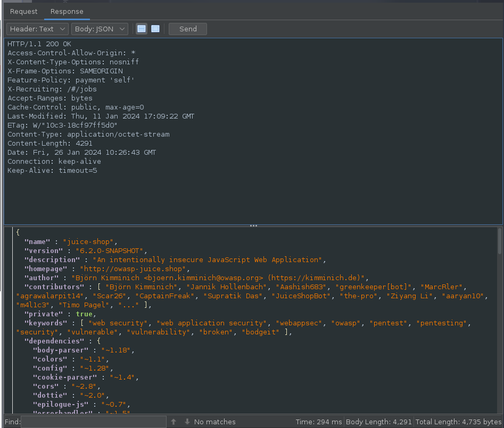Toggle the combined view icon

pyautogui.click(x=155, y=29)
